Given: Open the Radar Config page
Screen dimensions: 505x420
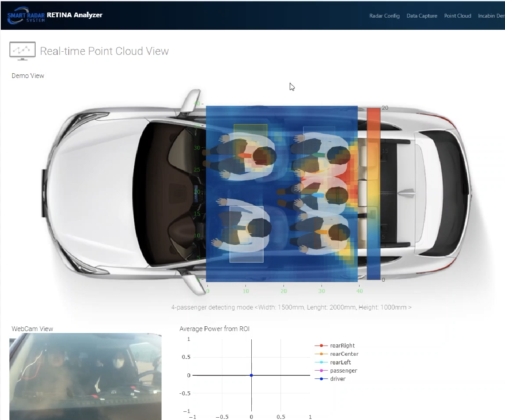Looking at the screenshot, I should coord(384,16).
